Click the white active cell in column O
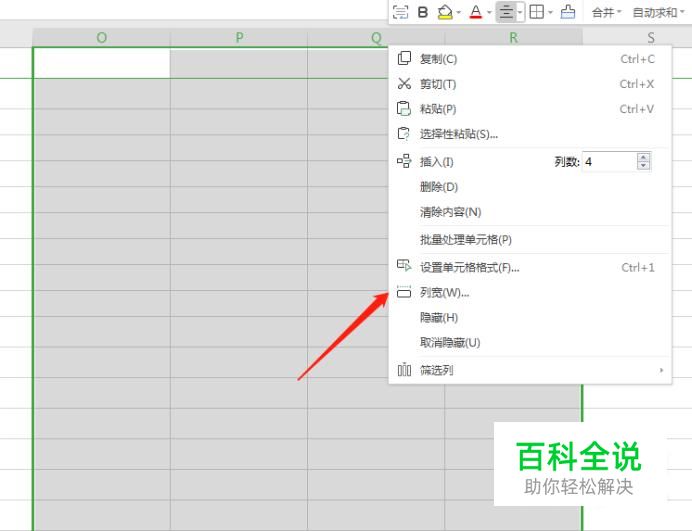Screen dimensions: 692x531 click(x=102, y=63)
